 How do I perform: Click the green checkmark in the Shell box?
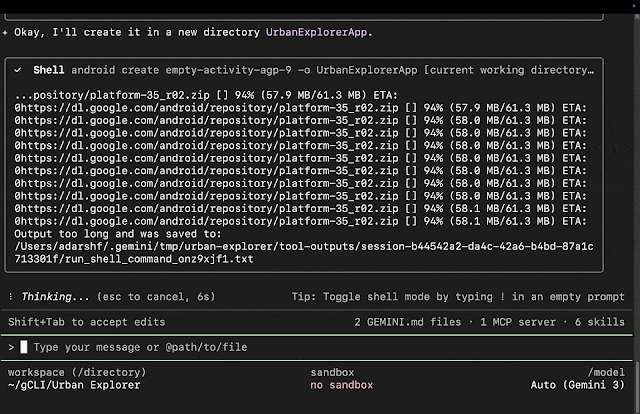coord(19,71)
